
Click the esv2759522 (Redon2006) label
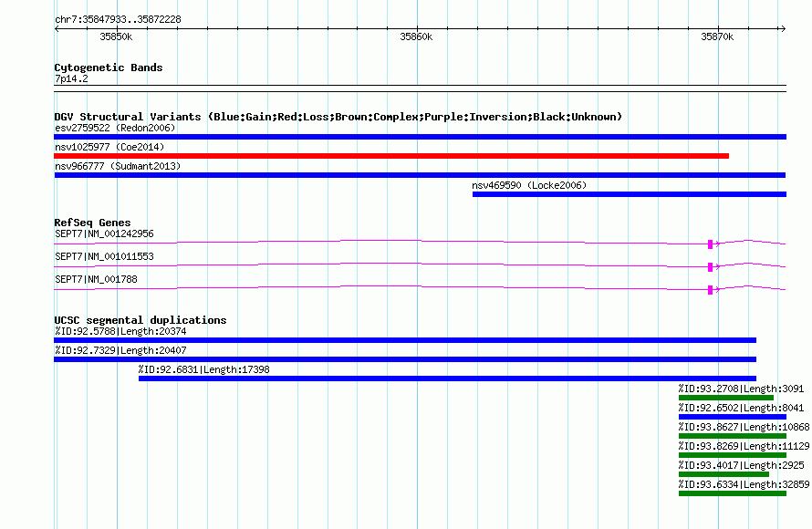[115, 128]
